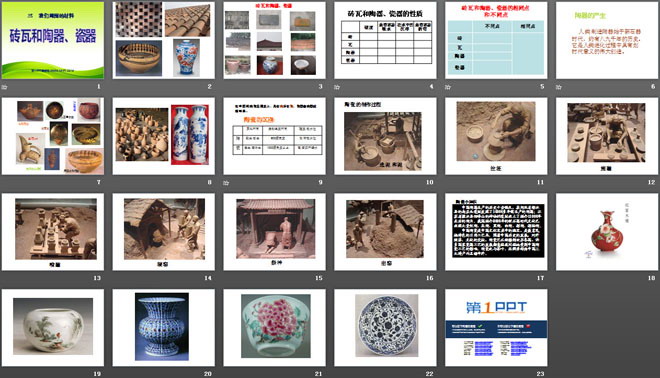Screen dimensions: 660x378
Task: Click the animation star icon under slide 4
Action: (x=337, y=87)
